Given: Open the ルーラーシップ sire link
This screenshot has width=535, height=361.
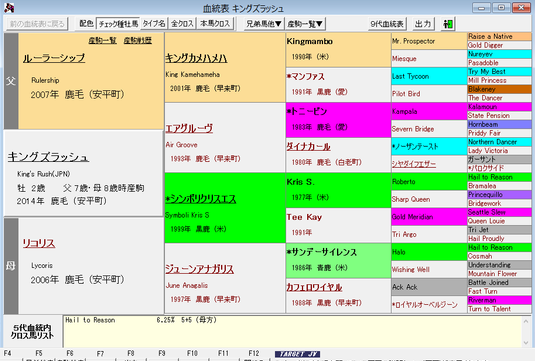Looking at the screenshot, I should [54, 58].
